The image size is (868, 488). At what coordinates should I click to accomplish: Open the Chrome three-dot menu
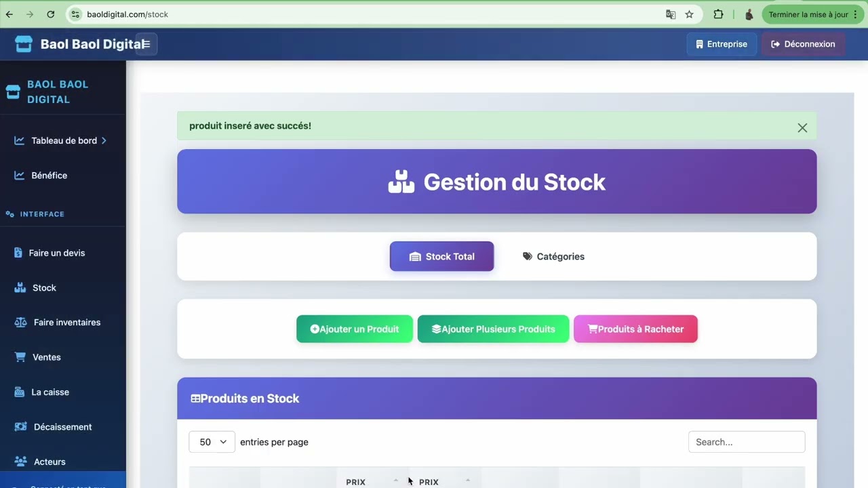click(854, 14)
